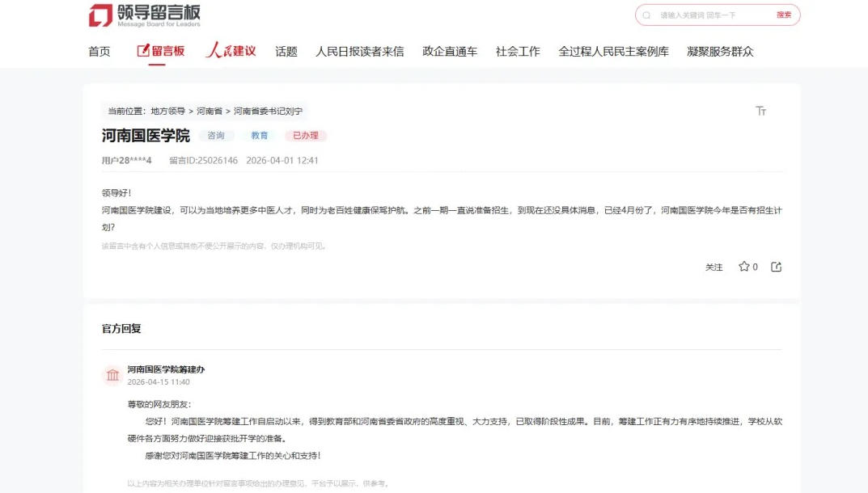Click the 咨询 category tag
This screenshot has width=868, height=493.
point(217,135)
